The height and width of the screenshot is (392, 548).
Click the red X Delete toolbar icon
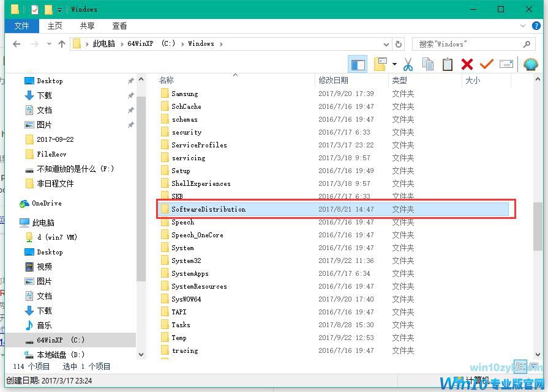pos(467,64)
